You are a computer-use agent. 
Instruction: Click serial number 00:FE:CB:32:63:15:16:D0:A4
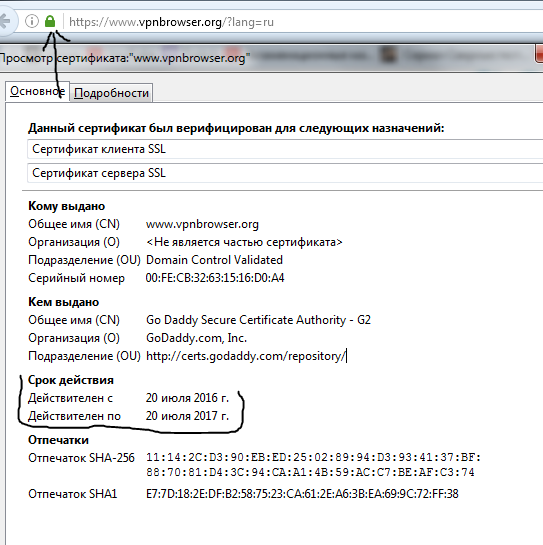pos(215,278)
